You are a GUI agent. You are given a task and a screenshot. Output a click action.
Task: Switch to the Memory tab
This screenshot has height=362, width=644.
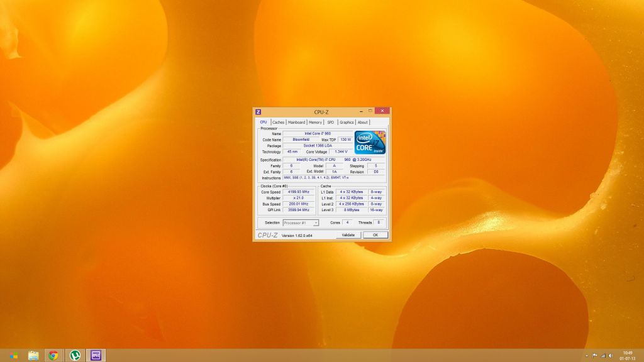coord(315,123)
